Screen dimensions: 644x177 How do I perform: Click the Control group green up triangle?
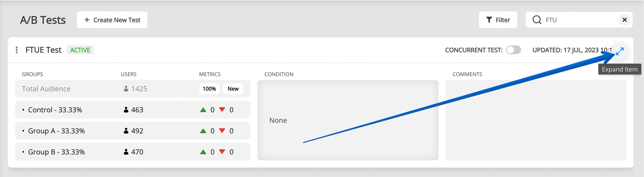[203, 110]
